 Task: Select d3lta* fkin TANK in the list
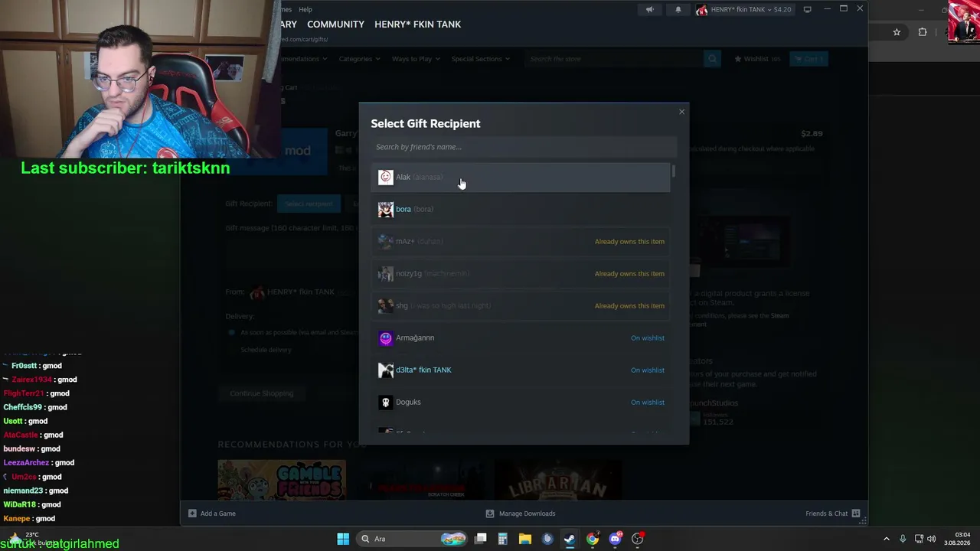(x=521, y=370)
